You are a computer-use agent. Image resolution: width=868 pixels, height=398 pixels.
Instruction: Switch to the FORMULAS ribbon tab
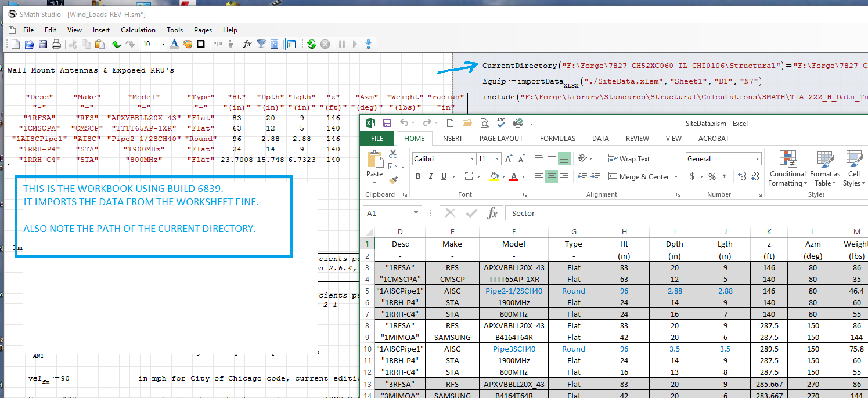(x=557, y=138)
